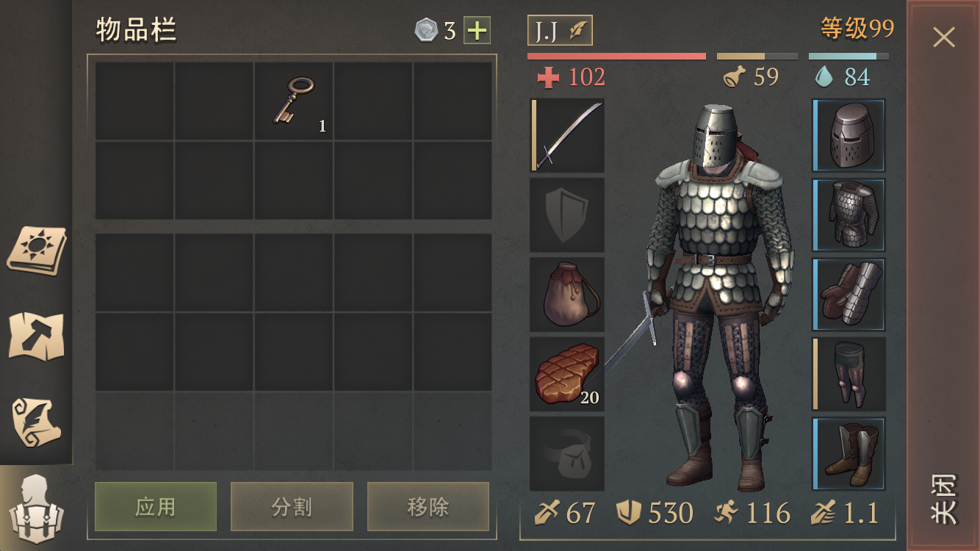Open the hammer crafting blueprint tab
Screen dimensions: 980x551
click(37, 336)
